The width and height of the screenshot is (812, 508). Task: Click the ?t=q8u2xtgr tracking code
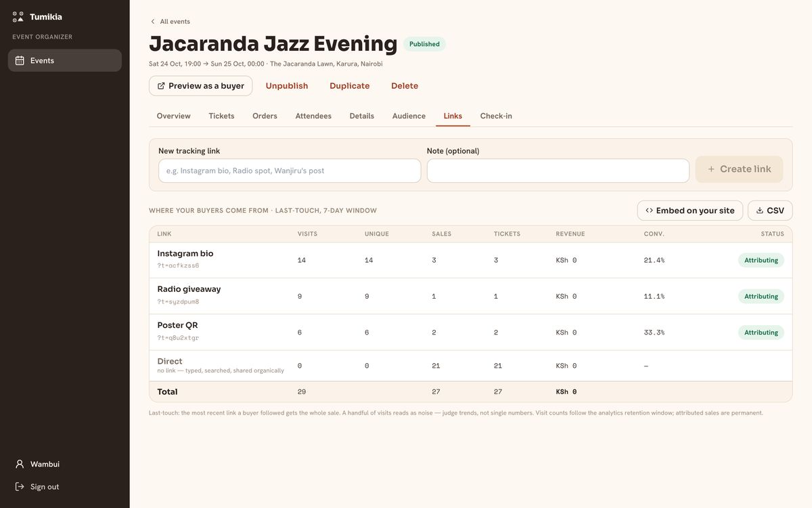[178, 337]
